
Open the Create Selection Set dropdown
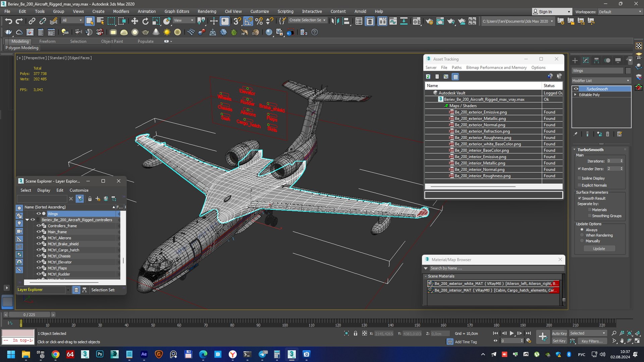pyautogui.click(x=308, y=20)
